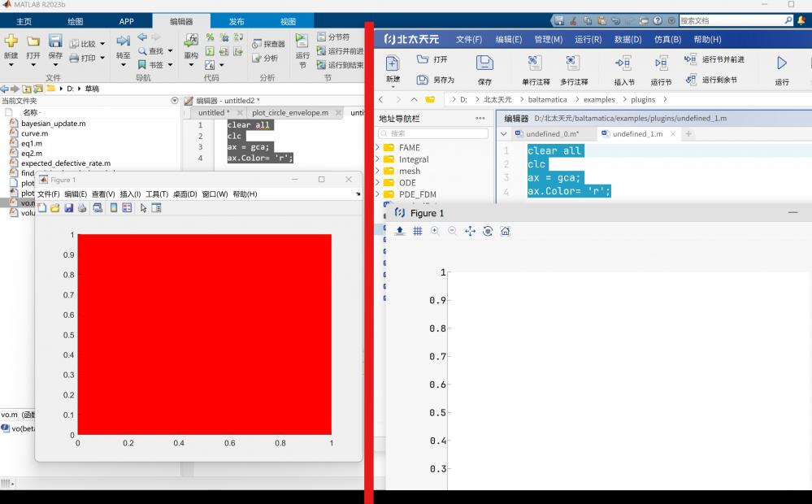Expand the FAME folder in the navigation tree
The width and height of the screenshot is (812, 504).
[378, 148]
